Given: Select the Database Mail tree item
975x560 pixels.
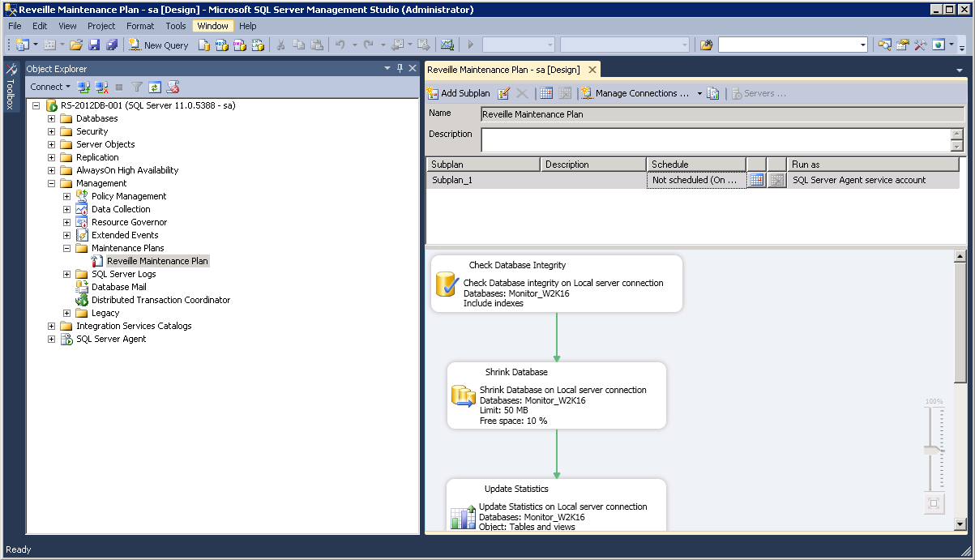Looking at the screenshot, I should [x=119, y=287].
